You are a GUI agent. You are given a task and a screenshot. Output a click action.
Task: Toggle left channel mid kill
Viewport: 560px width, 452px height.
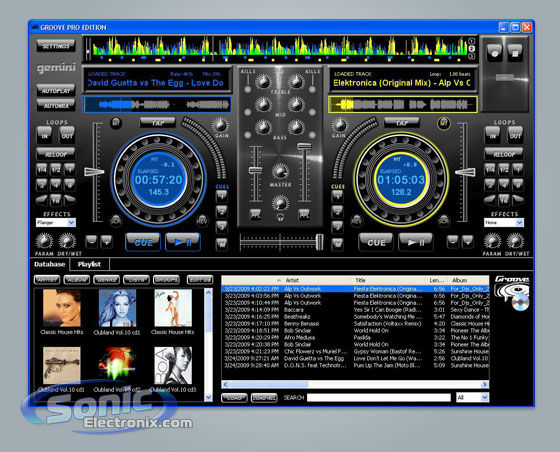click(x=247, y=112)
